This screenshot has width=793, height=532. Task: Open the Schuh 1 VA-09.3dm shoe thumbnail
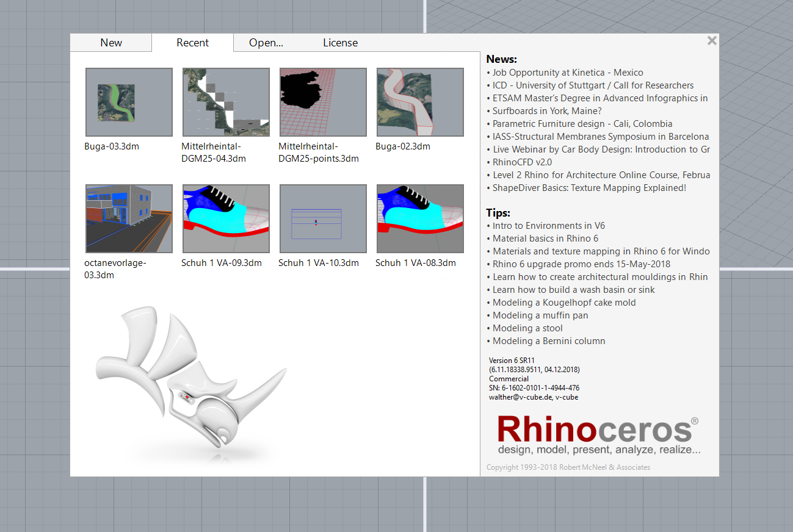pyautogui.click(x=226, y=218)
